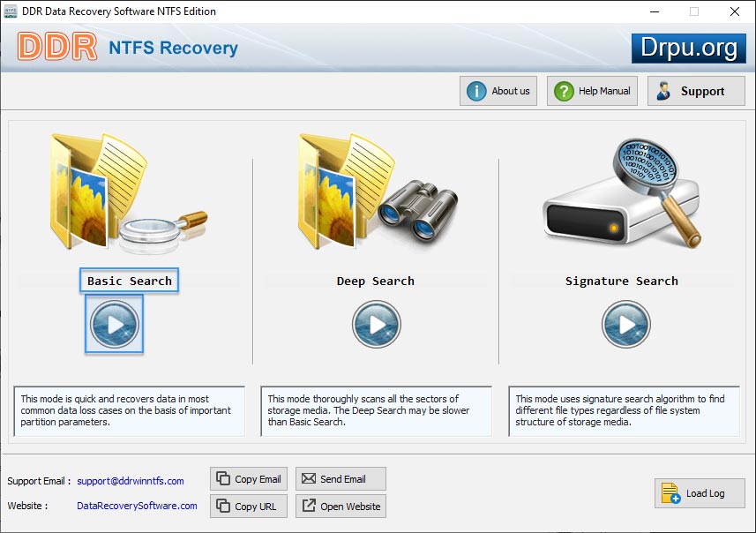Click the Deep Search binoculars folder icon
Viewport: 756px width, 533px height.
tap(378, 191)
